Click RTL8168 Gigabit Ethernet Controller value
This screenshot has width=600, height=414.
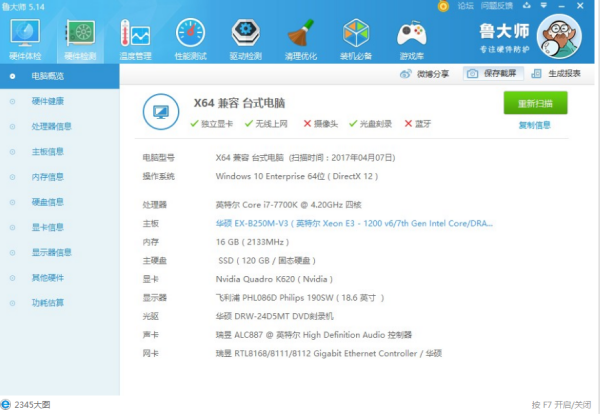point(329,354)
